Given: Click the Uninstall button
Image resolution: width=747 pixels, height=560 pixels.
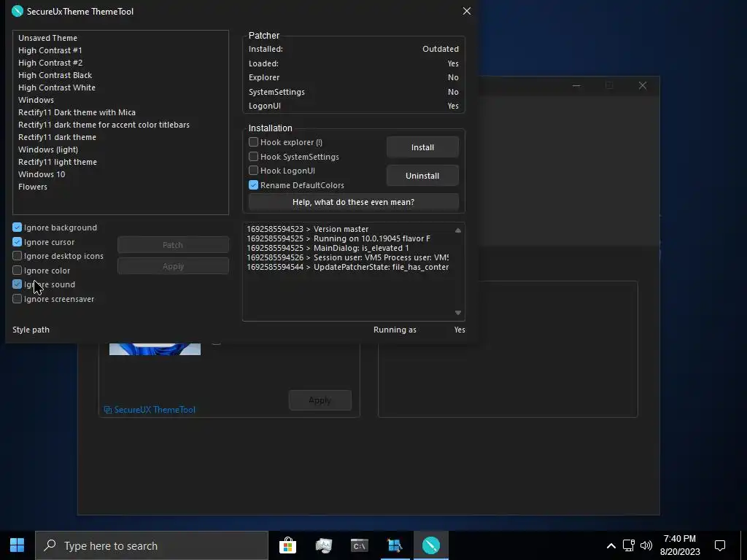Looking at the screenshot, I should (x=422, y=176).
